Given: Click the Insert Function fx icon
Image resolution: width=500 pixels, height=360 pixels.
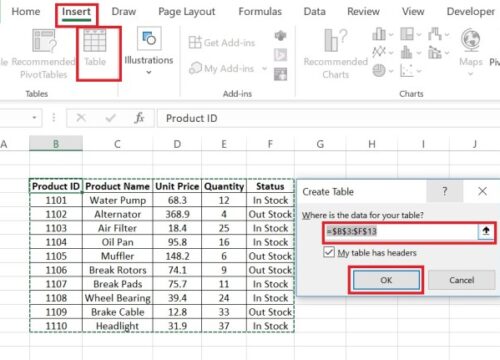Looking at the screenshot, I should pyautogui.click(x=139, y=118).
